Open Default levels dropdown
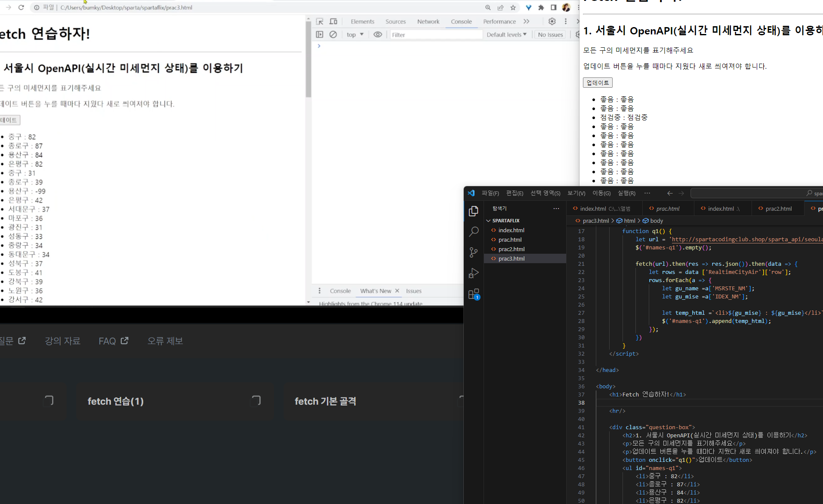 506,34
